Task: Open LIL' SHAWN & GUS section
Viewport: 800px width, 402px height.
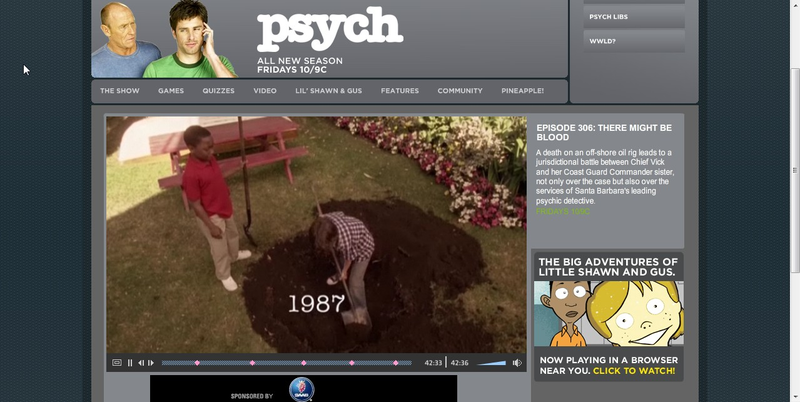Action: [329, 91]
